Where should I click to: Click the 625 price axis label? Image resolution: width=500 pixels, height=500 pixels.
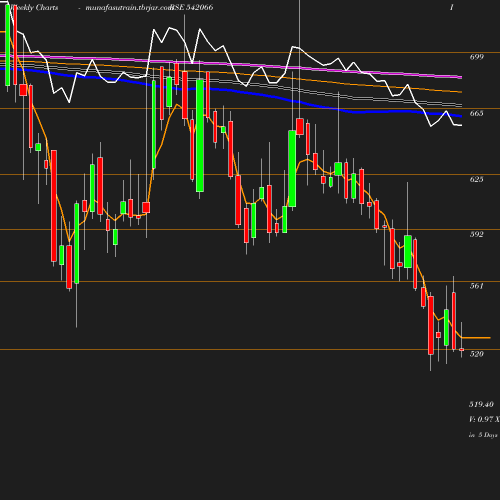tap(476, 179)
